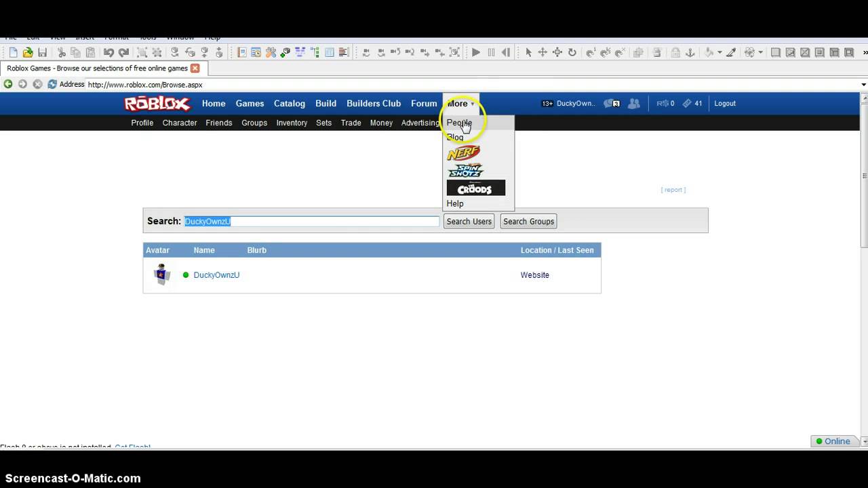Select Help in the More dropdown menu

(455, 203)
